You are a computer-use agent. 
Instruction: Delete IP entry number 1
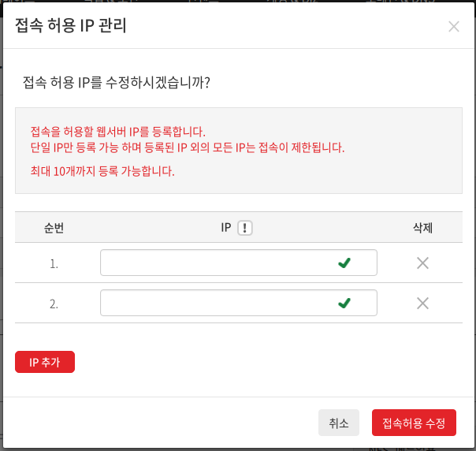coord(422,263)
